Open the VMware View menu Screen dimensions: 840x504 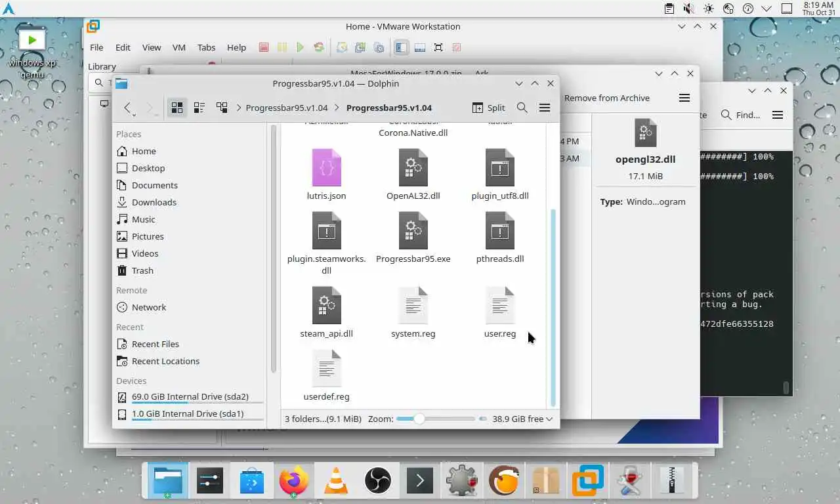(151, 47)
